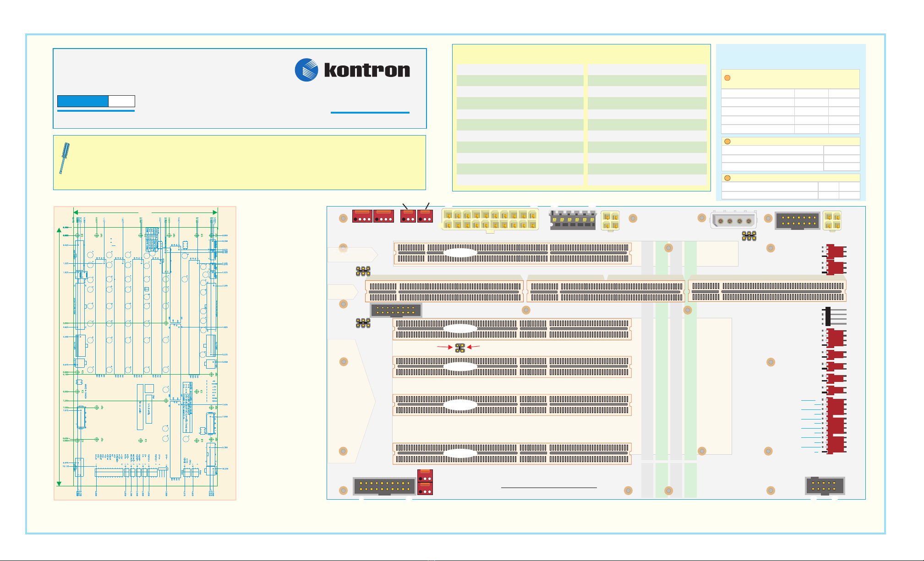Click the upper of the two stacked red bottom connectors
Image resolution: width=924 pixels, height=561 pixels.
coord(425,476)
